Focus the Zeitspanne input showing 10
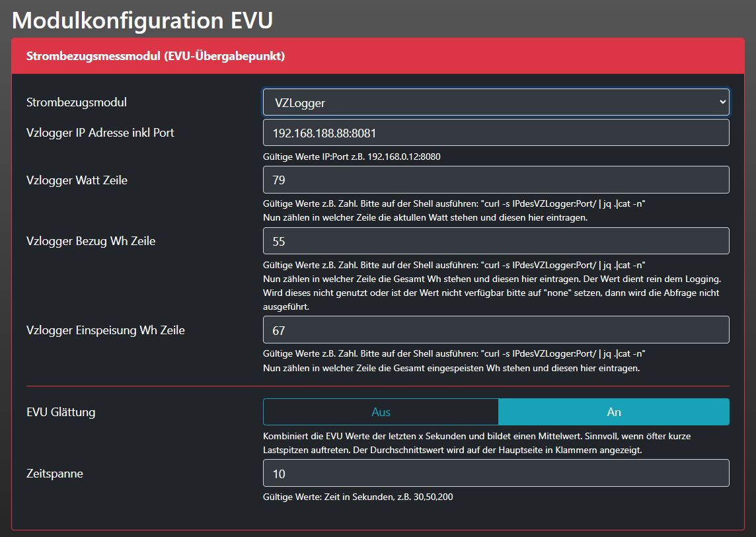 point(496,473)
